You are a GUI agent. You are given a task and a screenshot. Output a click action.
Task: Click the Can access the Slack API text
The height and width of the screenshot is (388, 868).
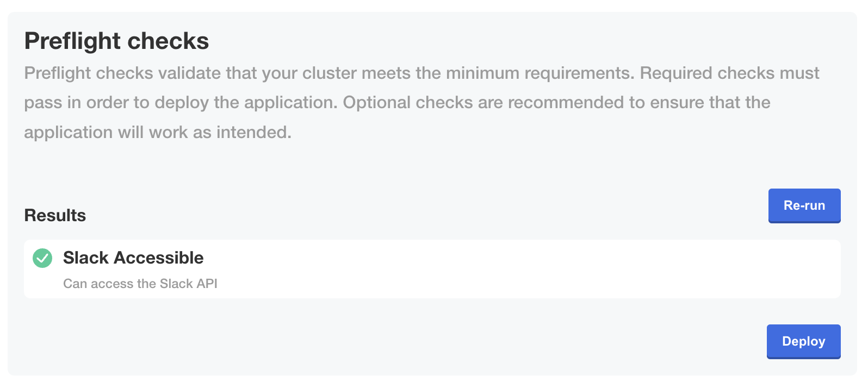tap(140, 283)
